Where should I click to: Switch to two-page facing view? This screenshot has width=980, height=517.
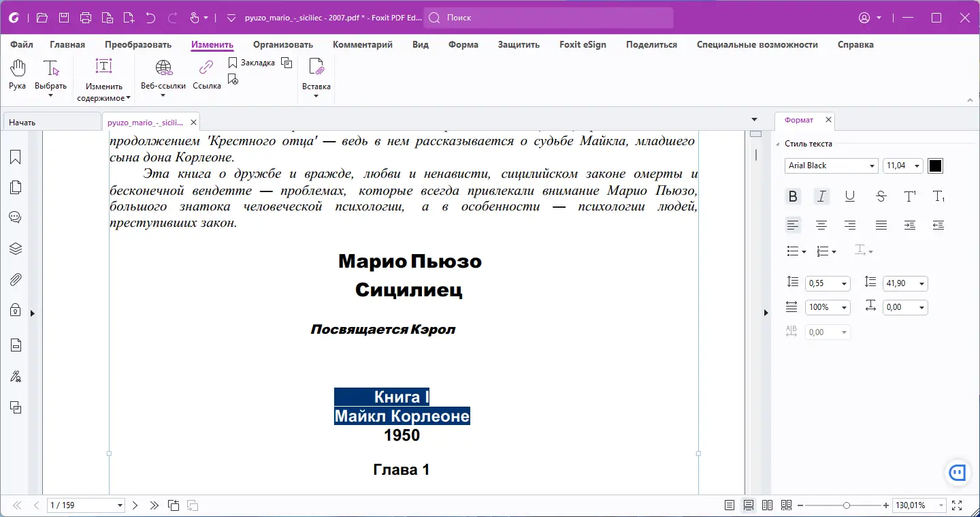click(x=768, y=505)
